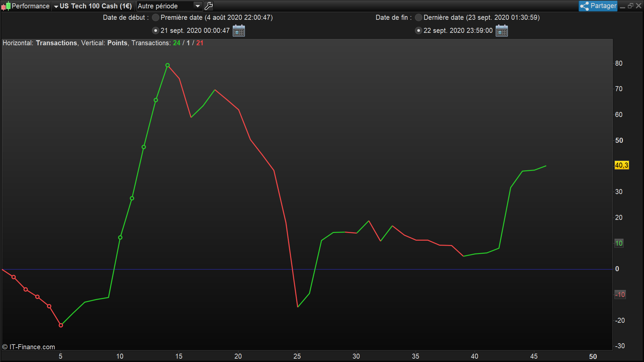
Task: Open the US Tech 100 Cash instrument dropdown arrow
Action: (56, 6)
